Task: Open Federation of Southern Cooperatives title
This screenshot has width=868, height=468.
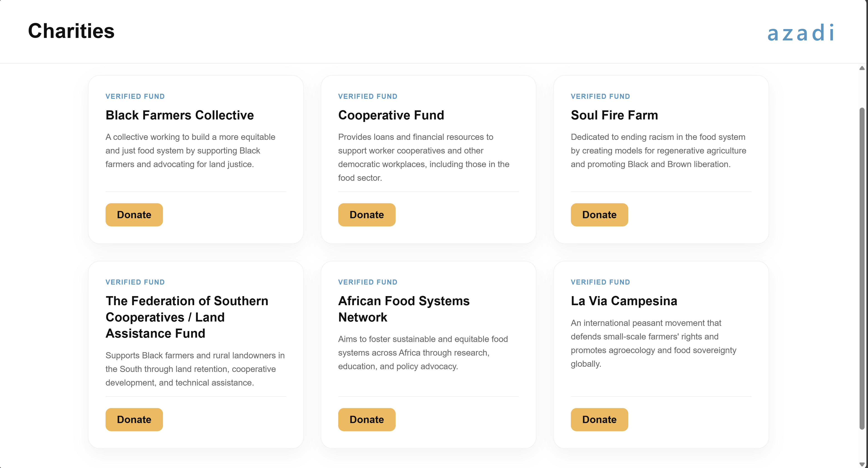Action: coord(187,317)
